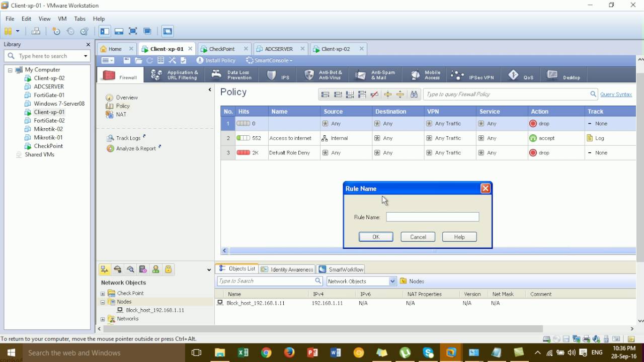Select NAT in the navigation pane
The image size is (644, 362).
click(121, 115)
